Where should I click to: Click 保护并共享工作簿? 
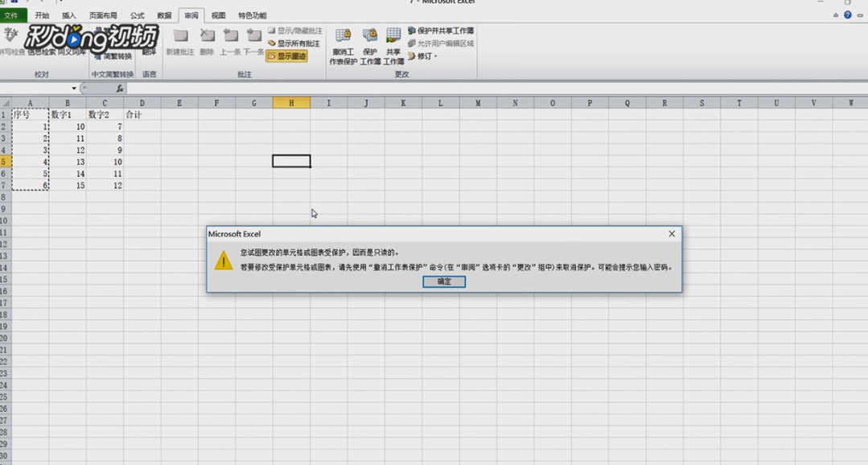(441, 31)
